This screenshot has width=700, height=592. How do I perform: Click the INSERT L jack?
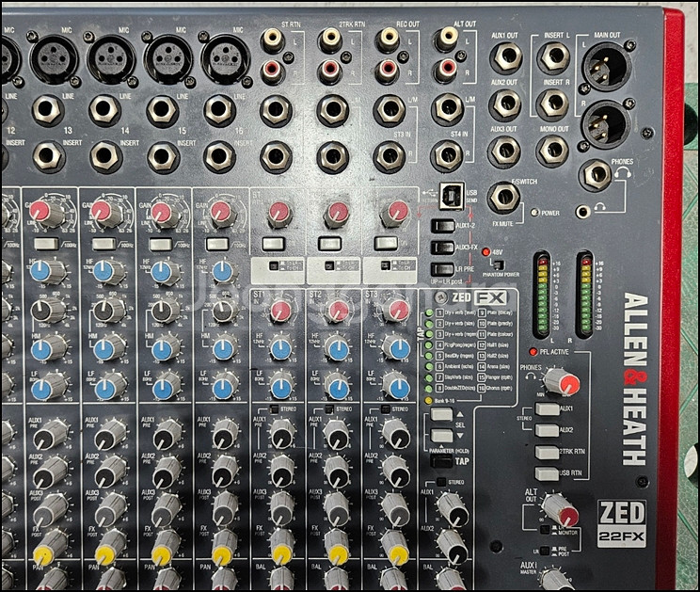554,56
